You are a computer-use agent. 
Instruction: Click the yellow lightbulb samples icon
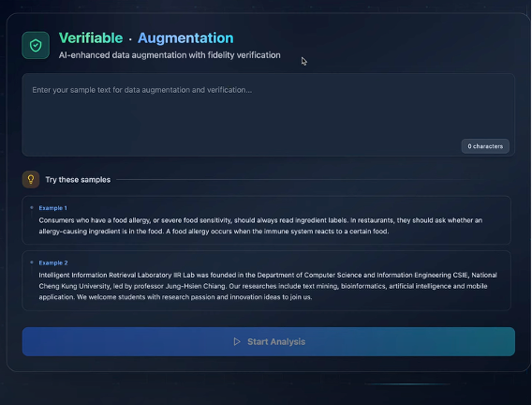31,179
